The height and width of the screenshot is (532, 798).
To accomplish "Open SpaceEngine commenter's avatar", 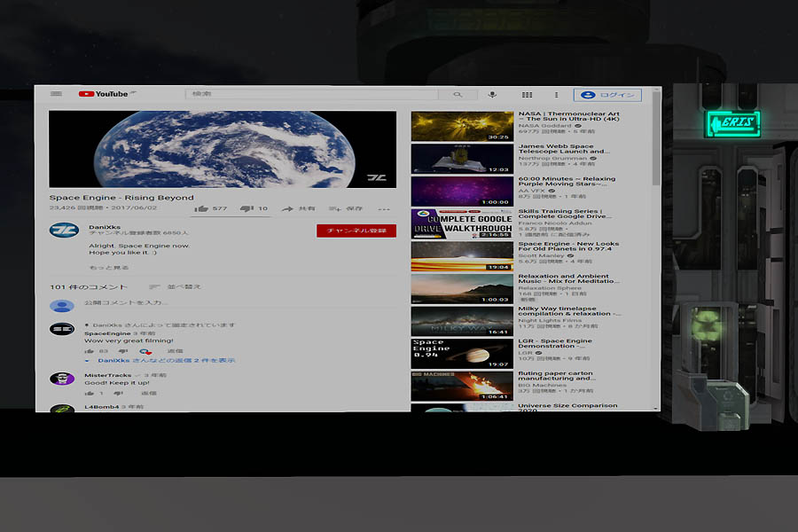I will coord(62,329).
